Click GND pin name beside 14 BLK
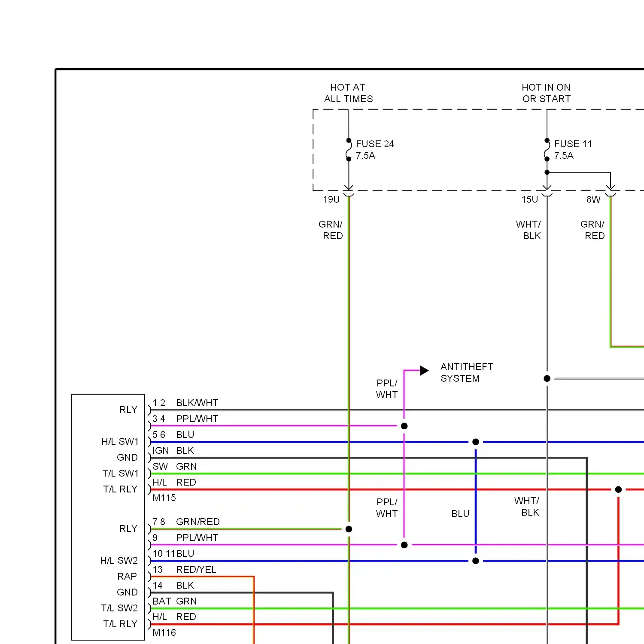This screenshot has width=644, height=644. click(x=127, y=592)
